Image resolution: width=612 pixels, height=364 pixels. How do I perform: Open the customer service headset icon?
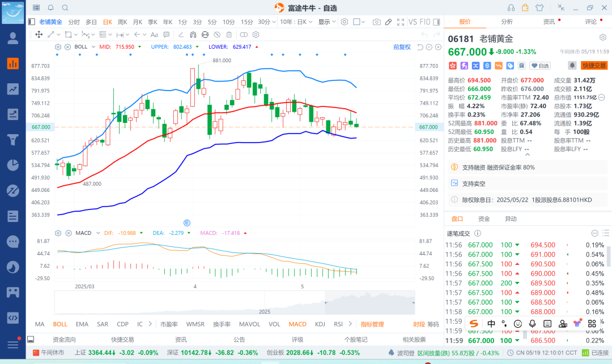[511, 8]
